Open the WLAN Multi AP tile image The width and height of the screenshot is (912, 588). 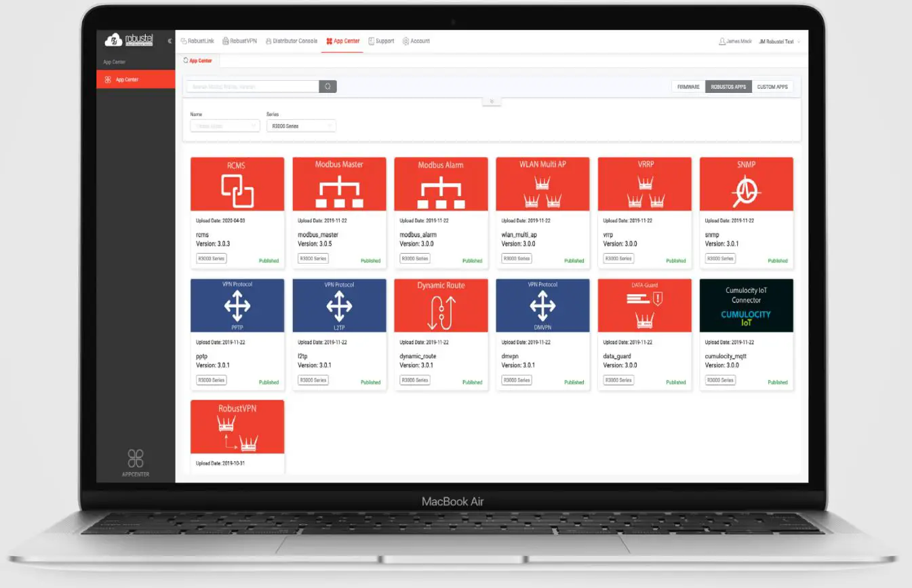542,184
